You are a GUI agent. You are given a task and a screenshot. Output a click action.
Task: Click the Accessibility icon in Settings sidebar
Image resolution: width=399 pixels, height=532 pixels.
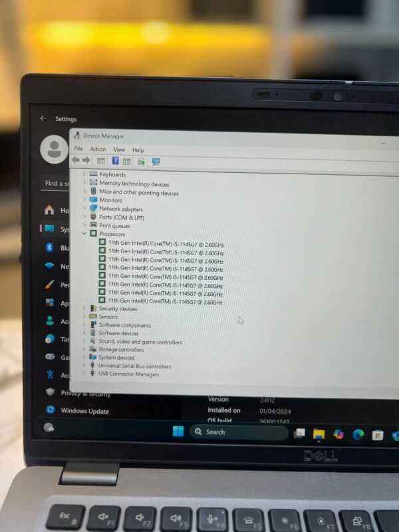click(51, 374)
